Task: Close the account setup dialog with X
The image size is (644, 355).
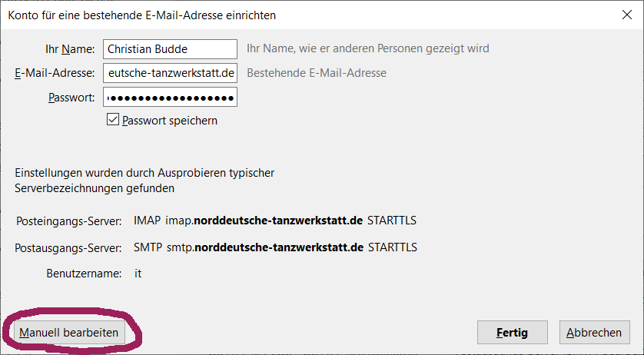Action: [627, 15]
